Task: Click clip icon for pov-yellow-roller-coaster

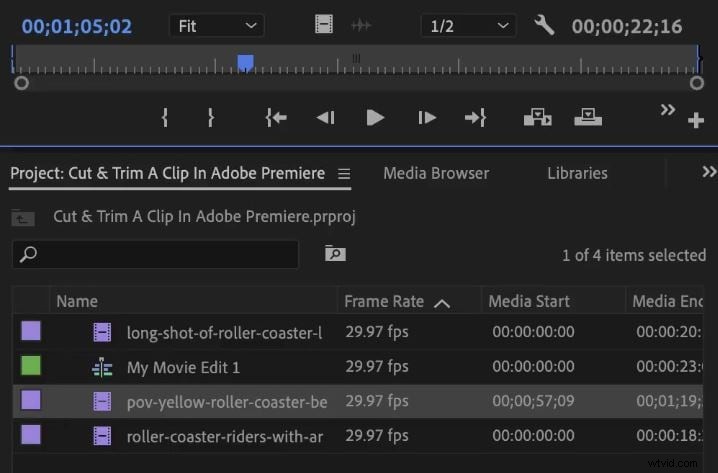Action: coord(102,402)
